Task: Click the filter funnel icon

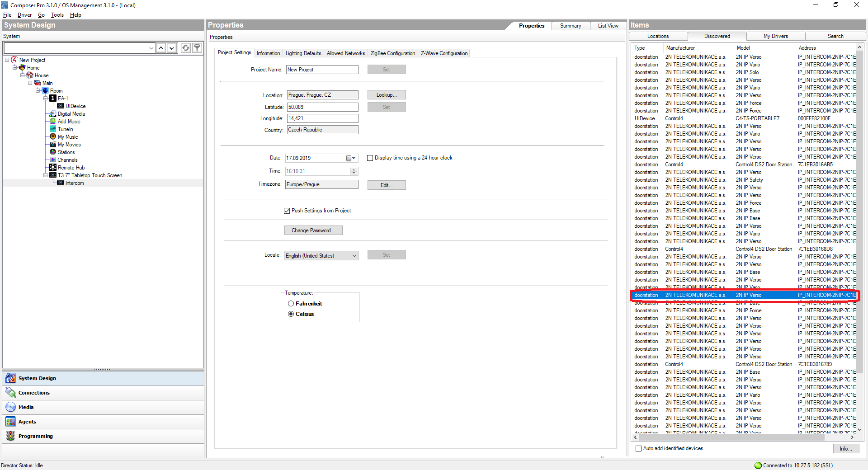Action: pos(197,48)
